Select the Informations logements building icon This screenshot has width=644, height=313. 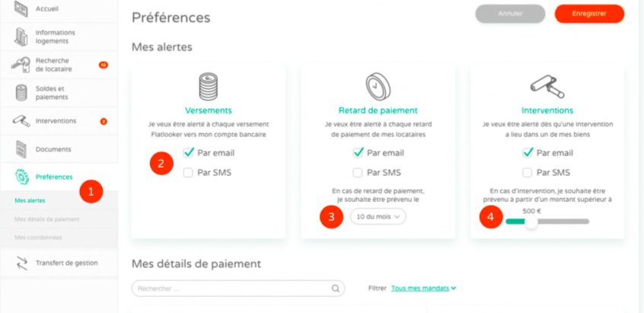21,37
